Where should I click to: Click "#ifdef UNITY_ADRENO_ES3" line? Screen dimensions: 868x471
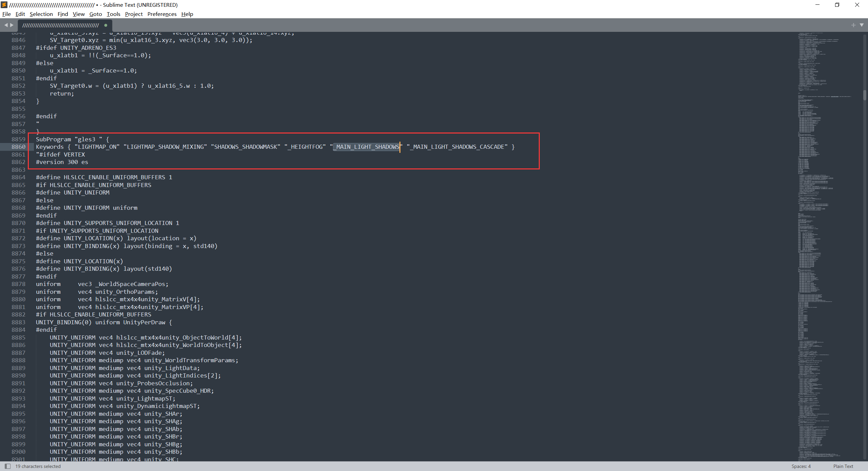[x=76, y=48]
